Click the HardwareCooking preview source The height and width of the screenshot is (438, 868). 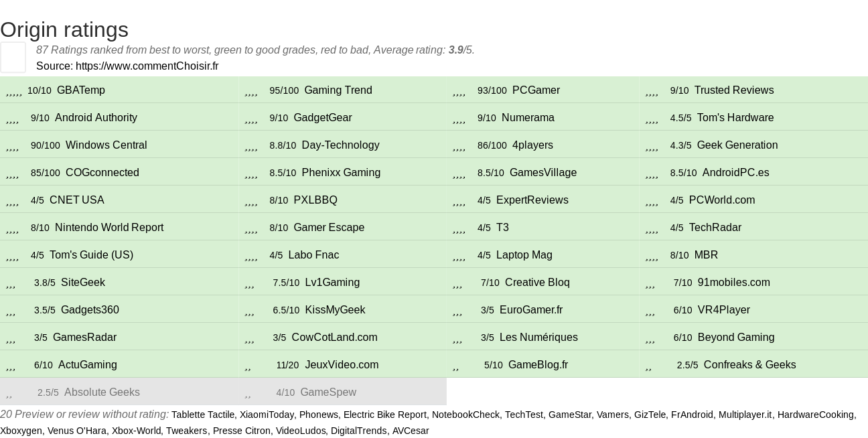[x=816, y=415]
